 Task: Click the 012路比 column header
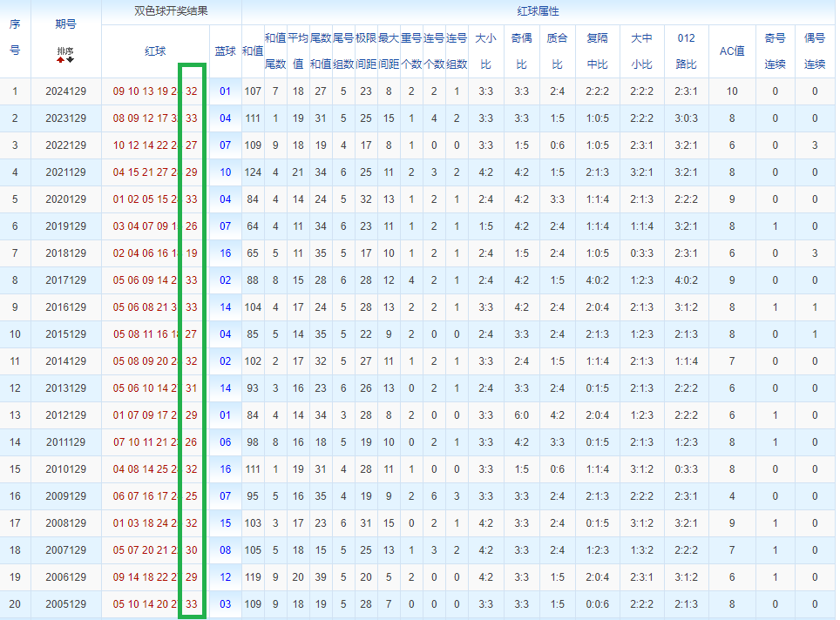coord(686,51)
